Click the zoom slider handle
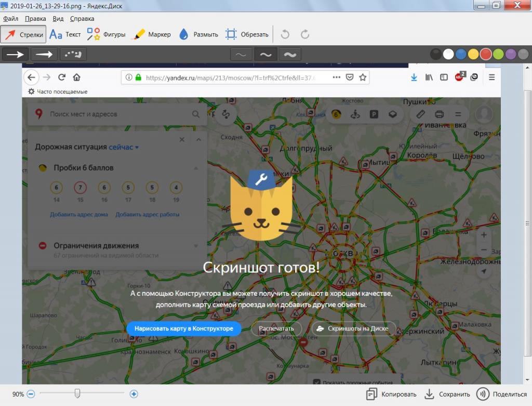This screenshot has height=406, width=532. [x=77, y=394]
